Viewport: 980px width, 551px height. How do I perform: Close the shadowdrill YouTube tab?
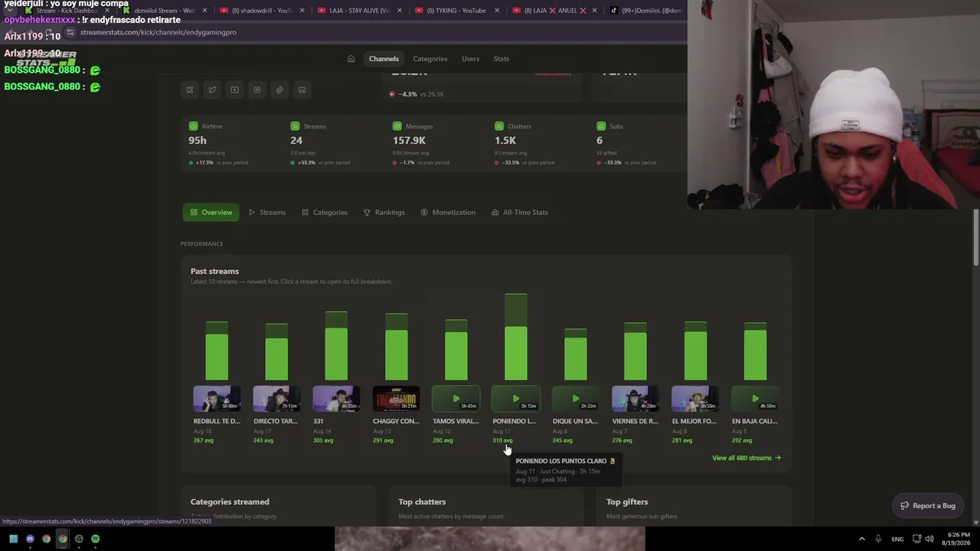pyautogui.click(x=302, y=11)
